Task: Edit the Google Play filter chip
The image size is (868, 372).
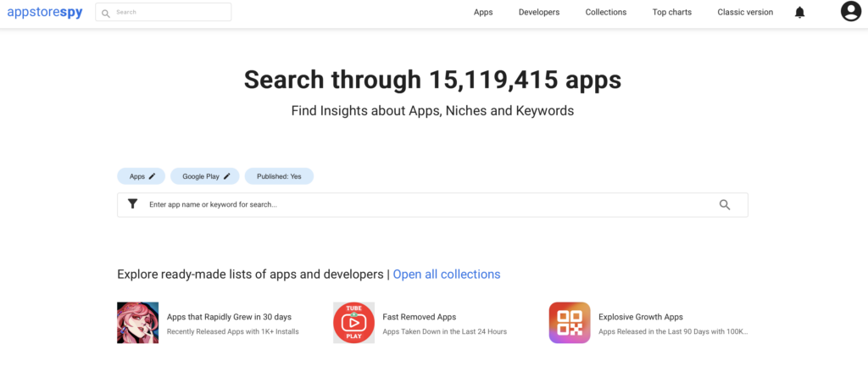Action: (x=205, y=176)
